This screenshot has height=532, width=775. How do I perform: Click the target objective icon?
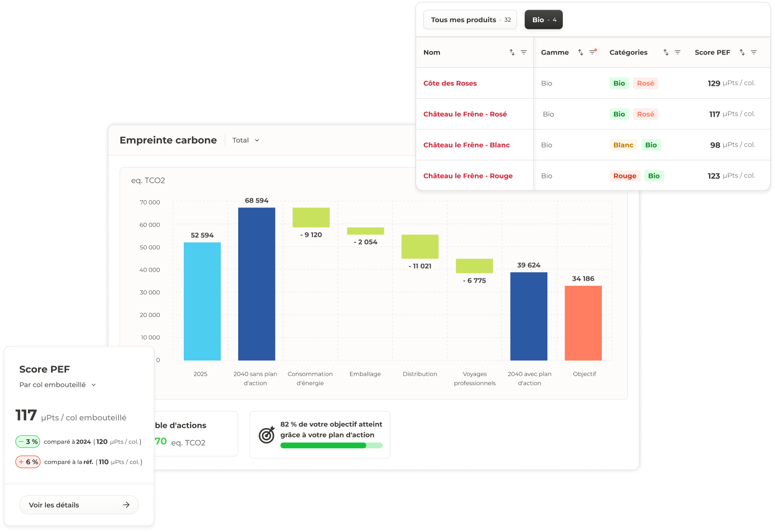[x=267, y=435]
